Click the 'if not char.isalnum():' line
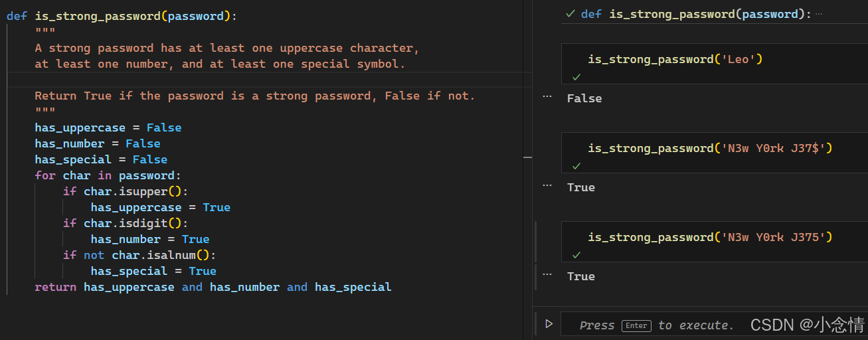The image size is (868, 340). (139, 255)
